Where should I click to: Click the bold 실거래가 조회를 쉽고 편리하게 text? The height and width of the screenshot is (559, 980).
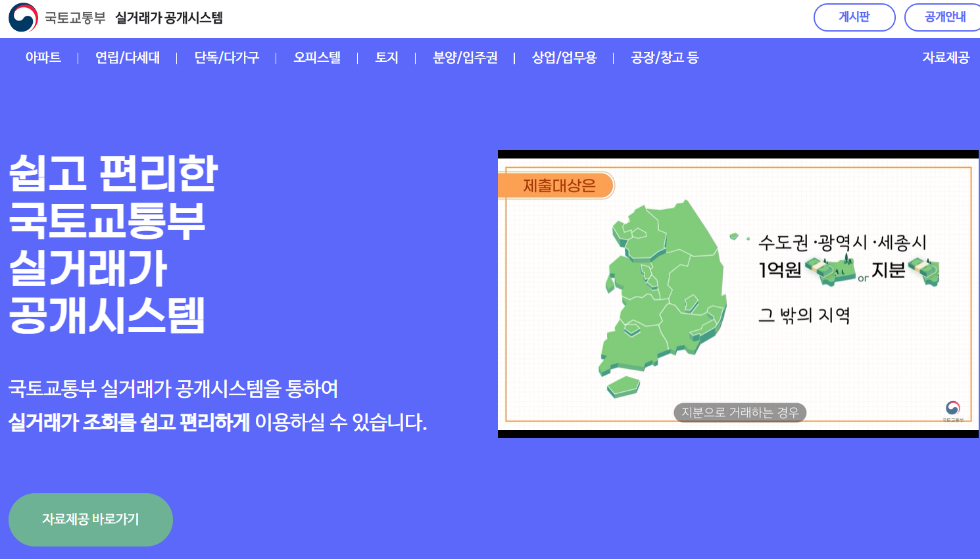tap(129, 422)
